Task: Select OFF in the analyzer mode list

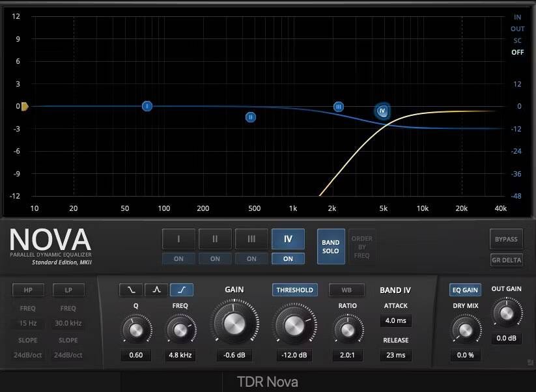Action: click(x=517, y=52)
